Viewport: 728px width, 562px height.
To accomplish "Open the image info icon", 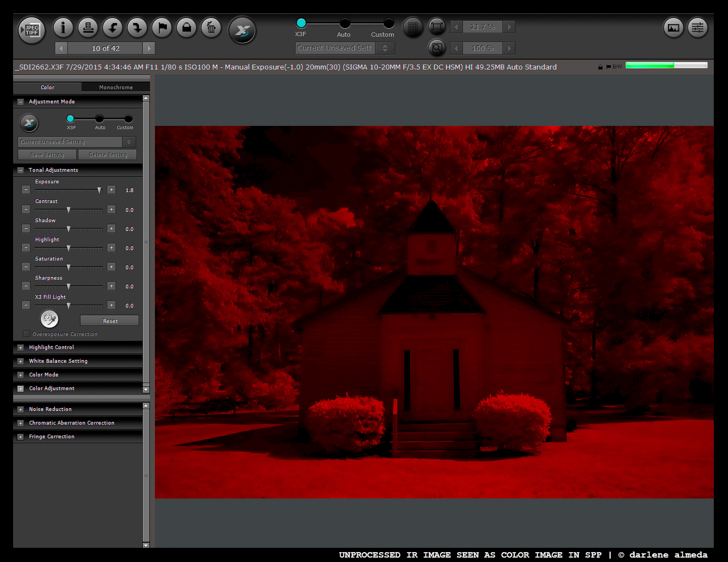I will 63,27.
